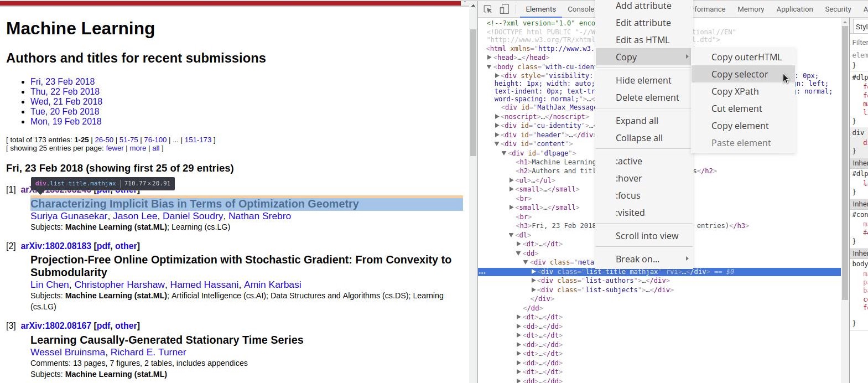868x383 pixels.
Task: Click the ellipsis beside the selected DOM row
Action: [482, 272]
